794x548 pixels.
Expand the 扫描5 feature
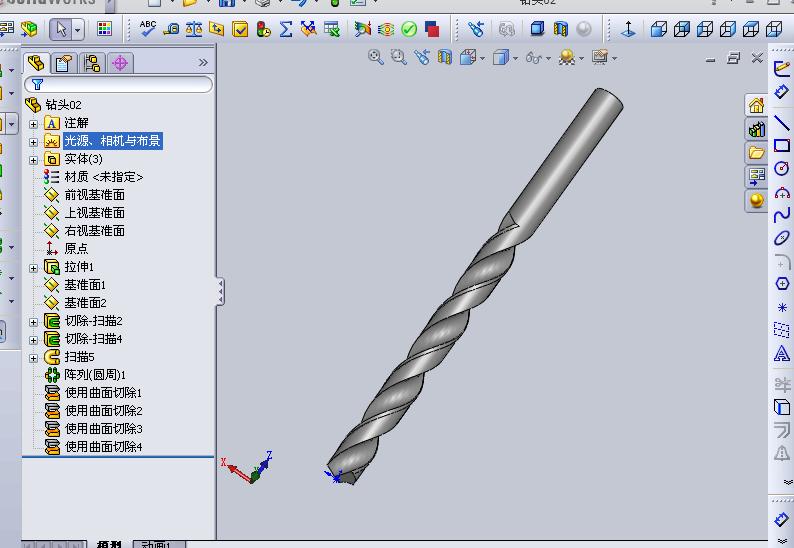(33, 358)
